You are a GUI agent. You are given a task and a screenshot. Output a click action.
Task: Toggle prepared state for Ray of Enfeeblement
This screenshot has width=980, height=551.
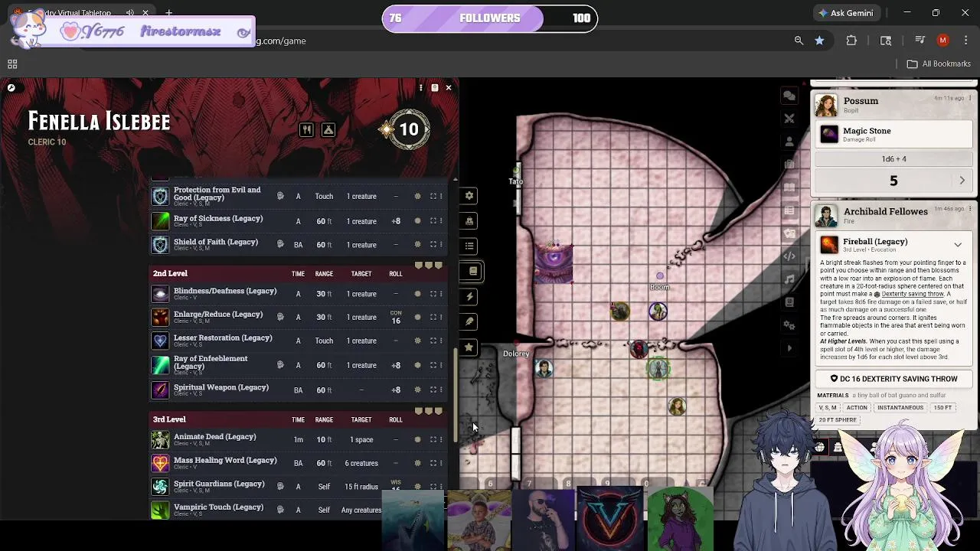point(417,365)
